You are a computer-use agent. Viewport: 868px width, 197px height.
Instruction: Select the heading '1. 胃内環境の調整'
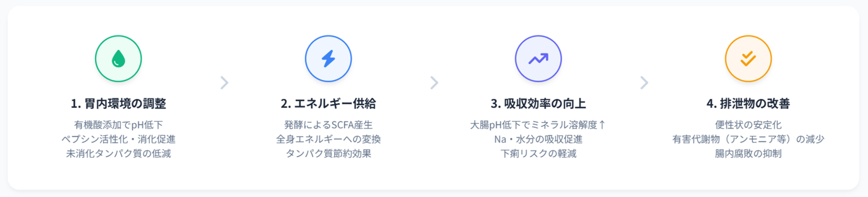click(118, 103)
